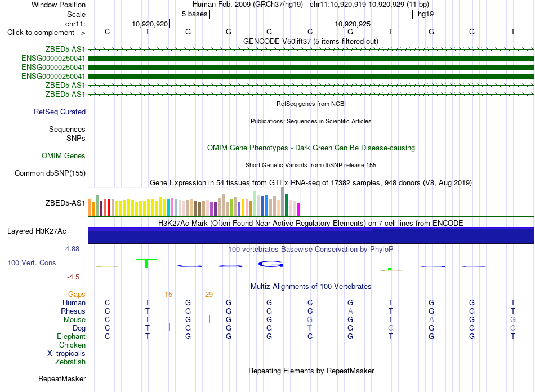
Task: Click the Short Genetic Variants dbSNP title
Action: [311, 165]
